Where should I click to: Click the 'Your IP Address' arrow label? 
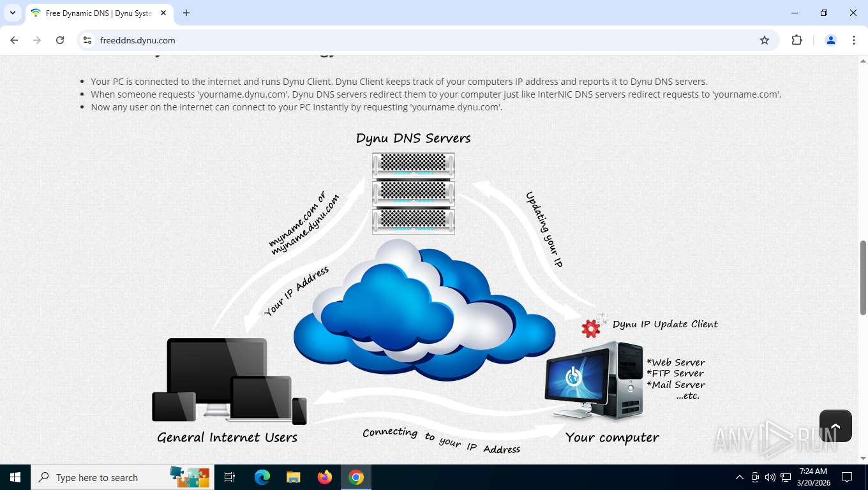pyautogui.click(x=296, y=291)
